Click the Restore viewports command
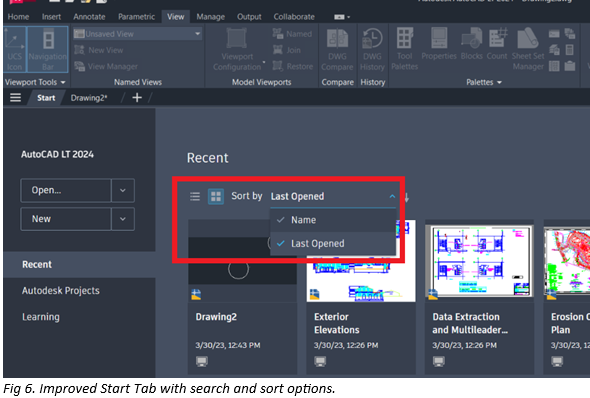The width and height of the screenshot is (590, 398). pyautogui.click(x=293, y=67)
